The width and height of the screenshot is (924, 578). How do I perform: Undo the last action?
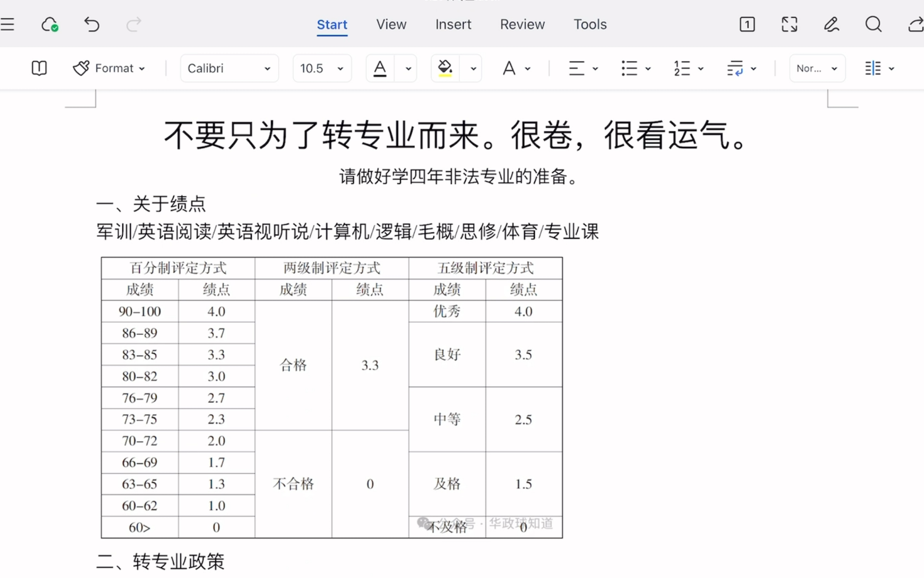click(91, 24)
